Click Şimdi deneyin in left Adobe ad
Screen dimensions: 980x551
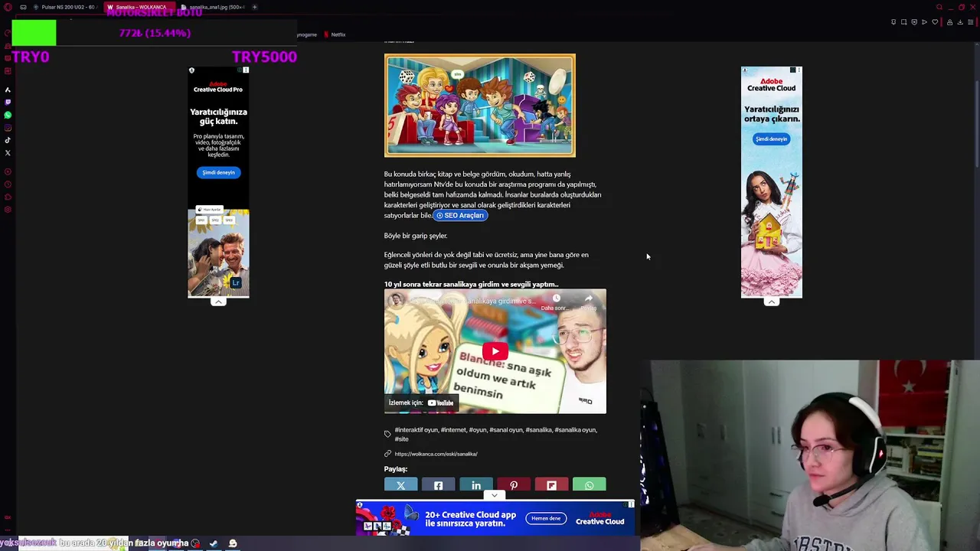pyautogui.click(x=218, y=172)
